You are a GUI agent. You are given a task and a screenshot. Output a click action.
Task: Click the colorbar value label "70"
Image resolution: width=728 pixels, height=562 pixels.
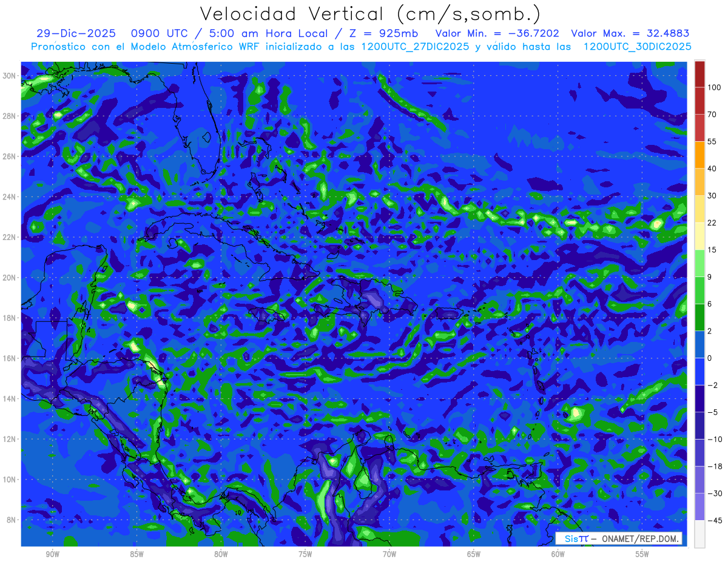(712, 115)
